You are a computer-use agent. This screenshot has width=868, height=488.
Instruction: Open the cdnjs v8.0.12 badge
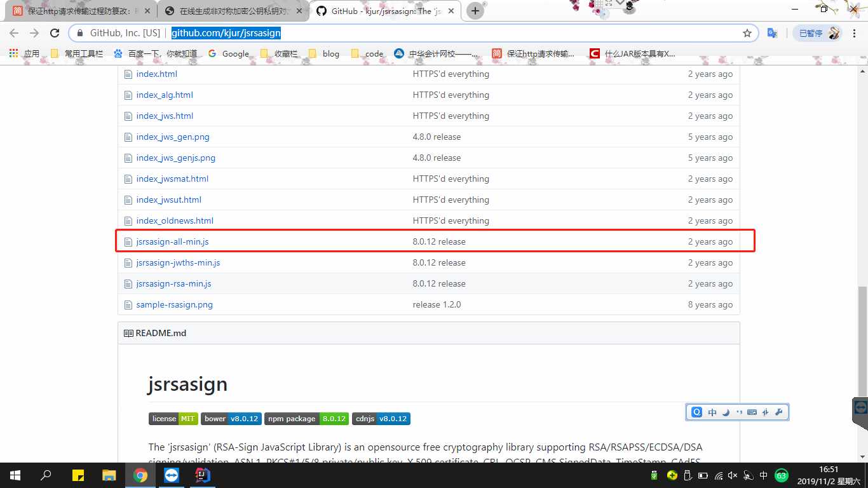pyautogui.click(x=381, y=419)
